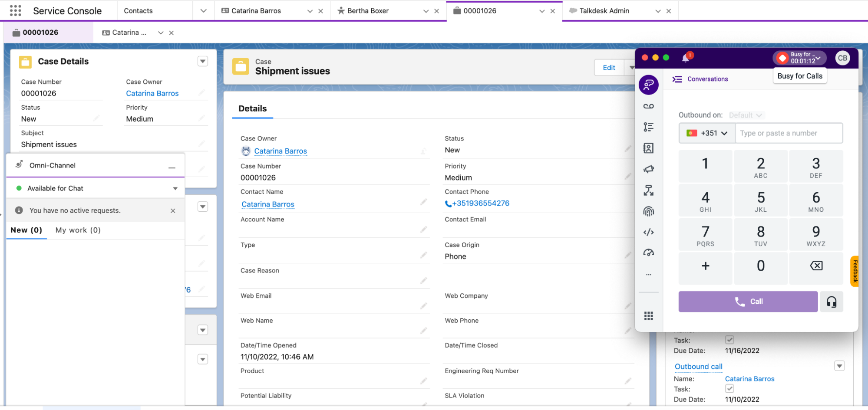Open the Contacts navigation dropdown
Viewport: 868px width, 410px height.
pos(203,11)
